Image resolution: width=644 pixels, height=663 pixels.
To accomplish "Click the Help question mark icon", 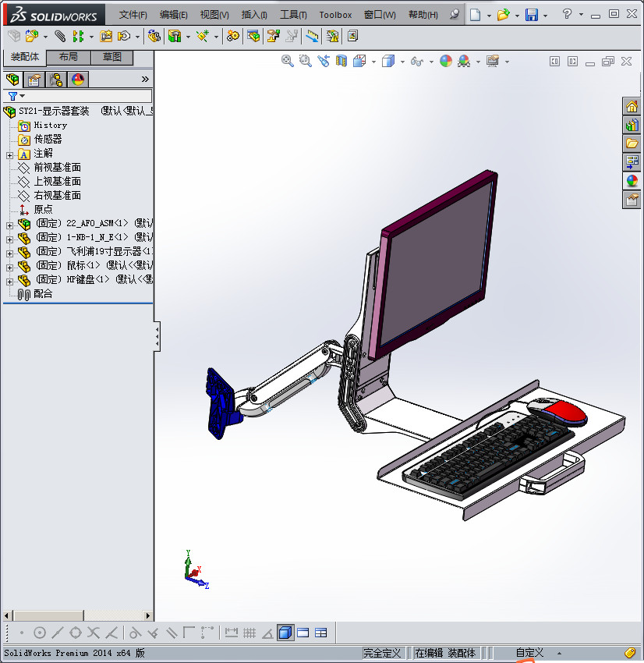I will [x=567, y=14].
